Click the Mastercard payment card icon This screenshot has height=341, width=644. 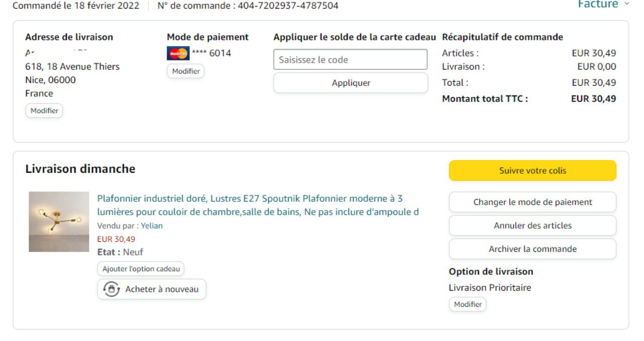coord(178,53)
